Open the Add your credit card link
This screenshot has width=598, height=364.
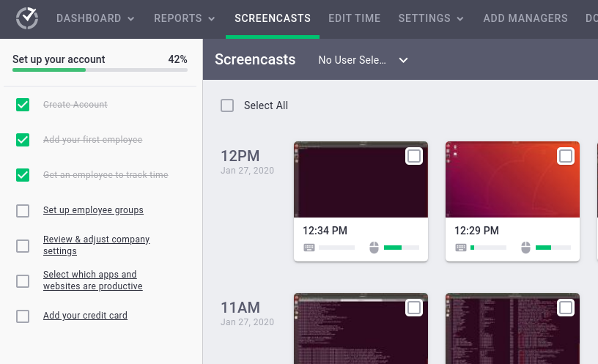[85, 316]
